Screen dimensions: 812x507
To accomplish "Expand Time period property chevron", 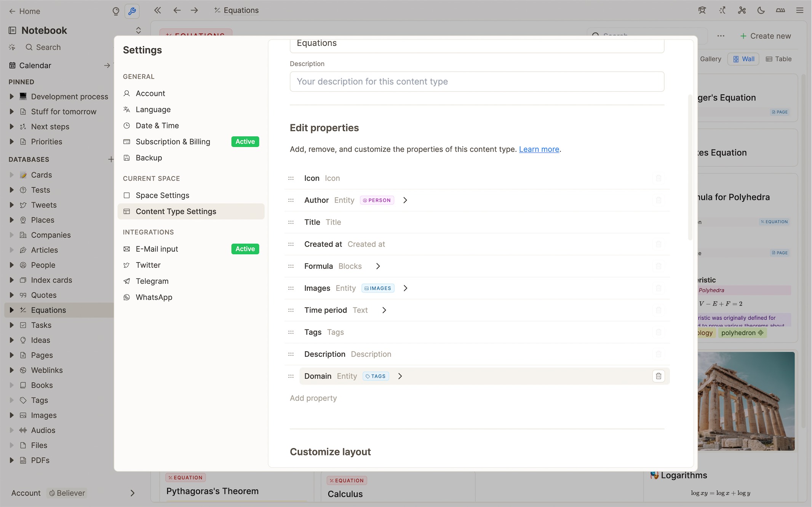I will (x=384, y=310).
